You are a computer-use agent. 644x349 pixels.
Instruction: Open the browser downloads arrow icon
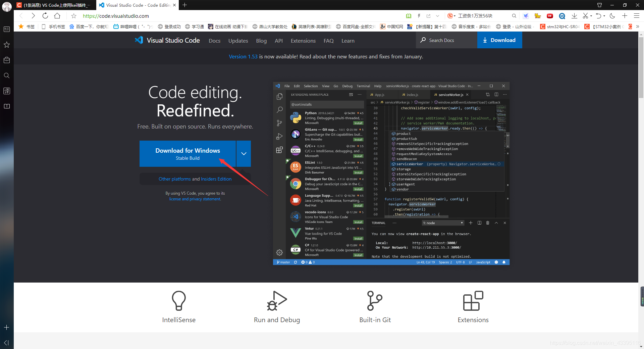click(x=574, y=16)
